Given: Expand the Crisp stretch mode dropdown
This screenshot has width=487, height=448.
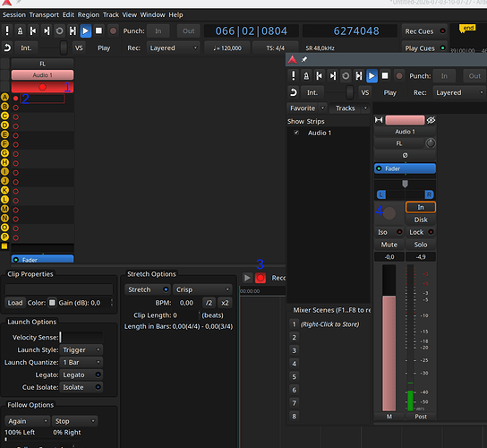Looking at the screenshot, I should click(202, 289).
